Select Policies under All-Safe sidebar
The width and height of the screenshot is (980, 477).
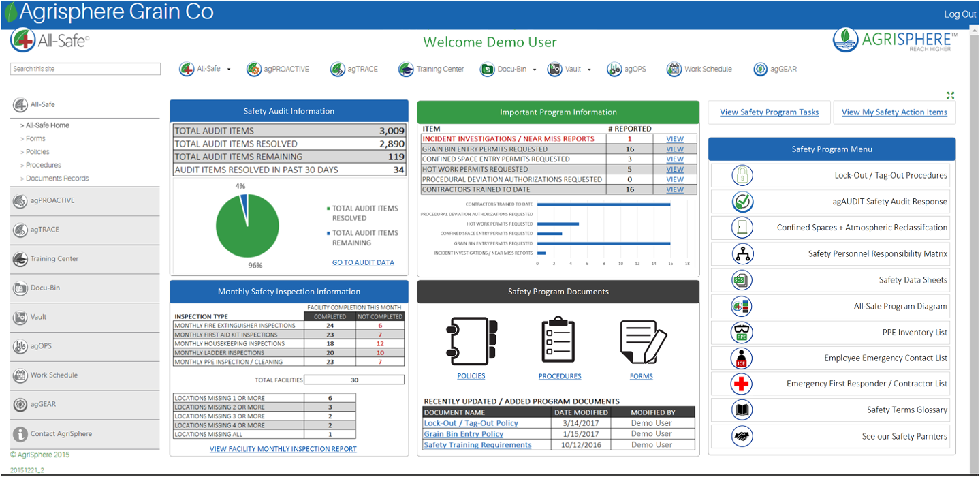[x=37, y=152]
